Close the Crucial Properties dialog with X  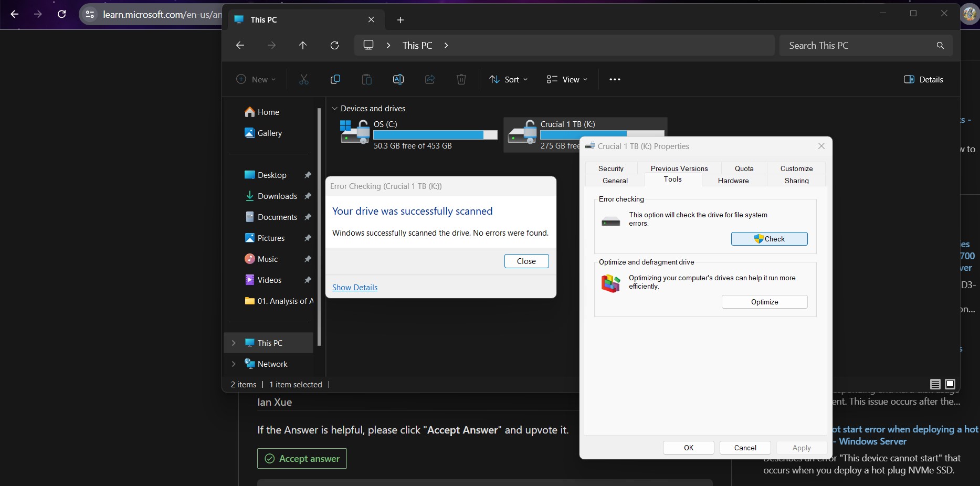[x=821, y=146]
